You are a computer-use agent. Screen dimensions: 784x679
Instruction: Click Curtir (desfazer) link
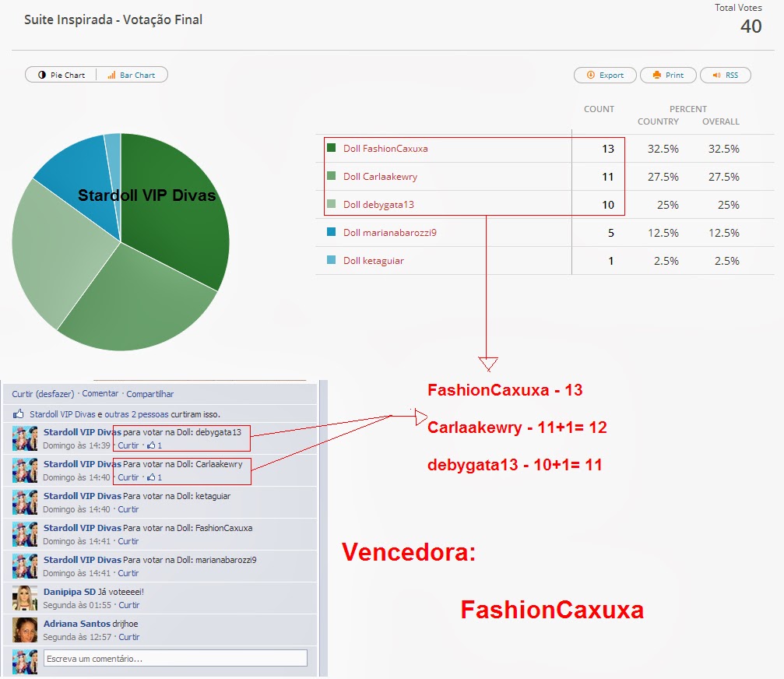click(x=43, y=394)
